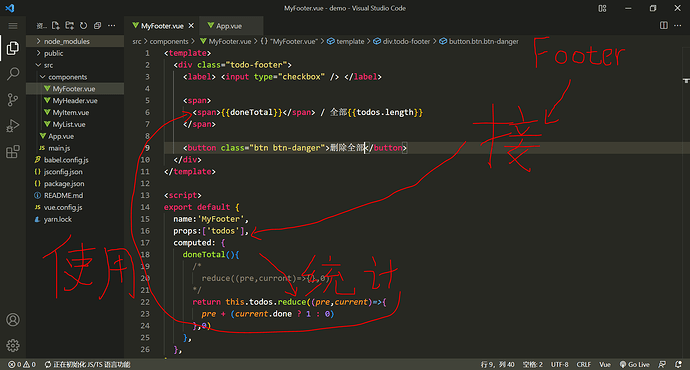Click Go Live in the status bar

pos(635,364)
